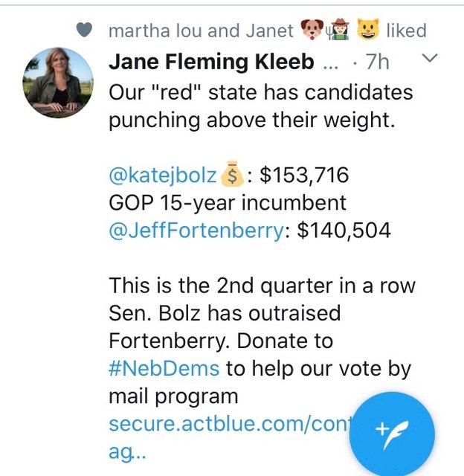Screen dimensions: 464x476
Task: Click the farmer emoji in liked line
Action: pos(340,30)
